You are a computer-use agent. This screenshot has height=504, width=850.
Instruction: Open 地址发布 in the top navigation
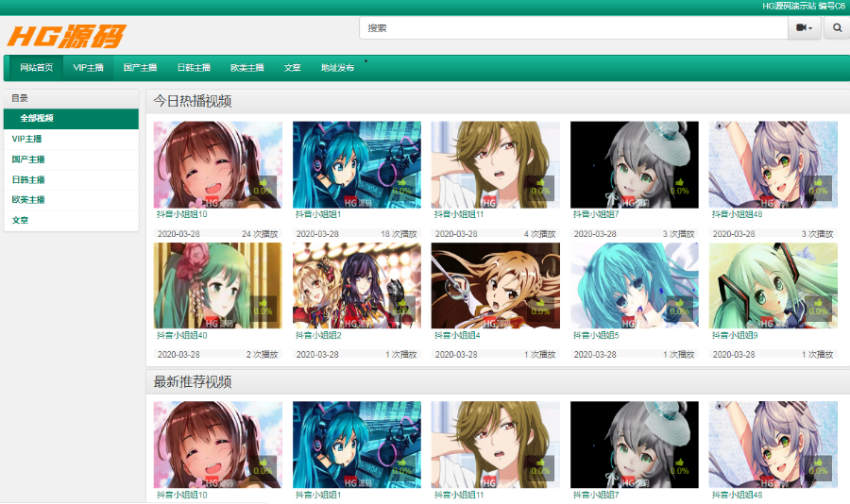pyautogui.click(x=337, y=68)
